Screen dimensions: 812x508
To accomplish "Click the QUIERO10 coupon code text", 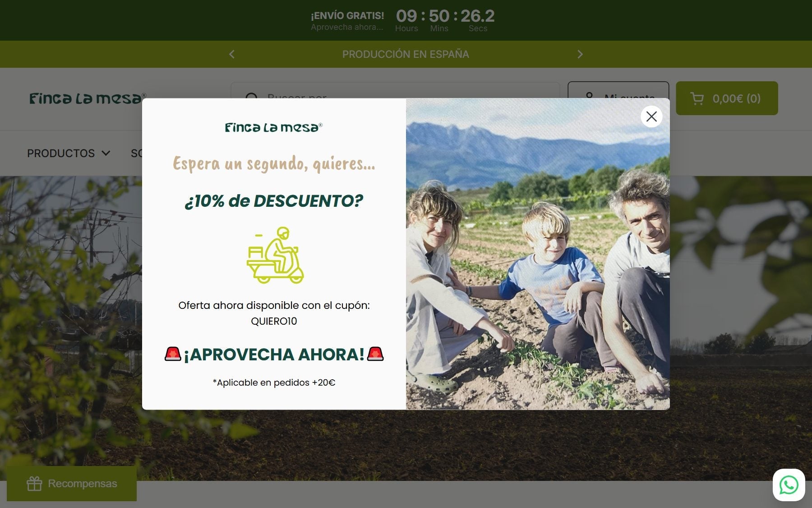I will pos(274,321).
